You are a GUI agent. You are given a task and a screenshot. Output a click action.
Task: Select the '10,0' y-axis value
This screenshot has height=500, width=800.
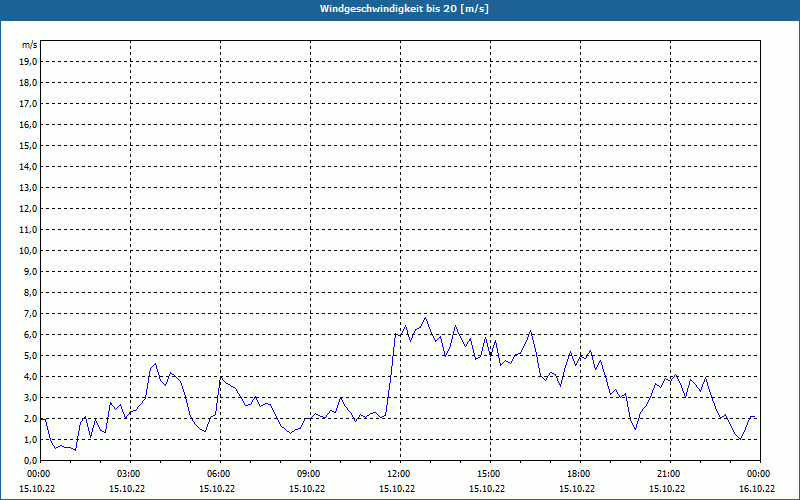(27, 251)
